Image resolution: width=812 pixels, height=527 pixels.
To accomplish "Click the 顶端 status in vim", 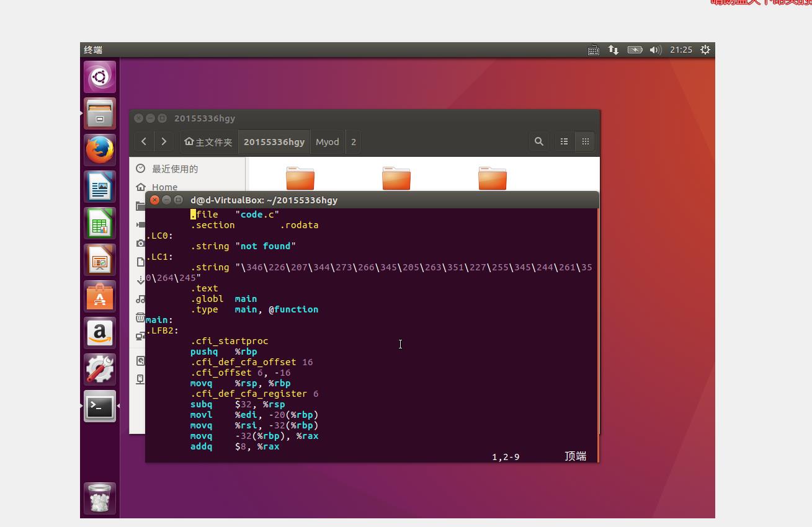I will click(x=576, y=456).
